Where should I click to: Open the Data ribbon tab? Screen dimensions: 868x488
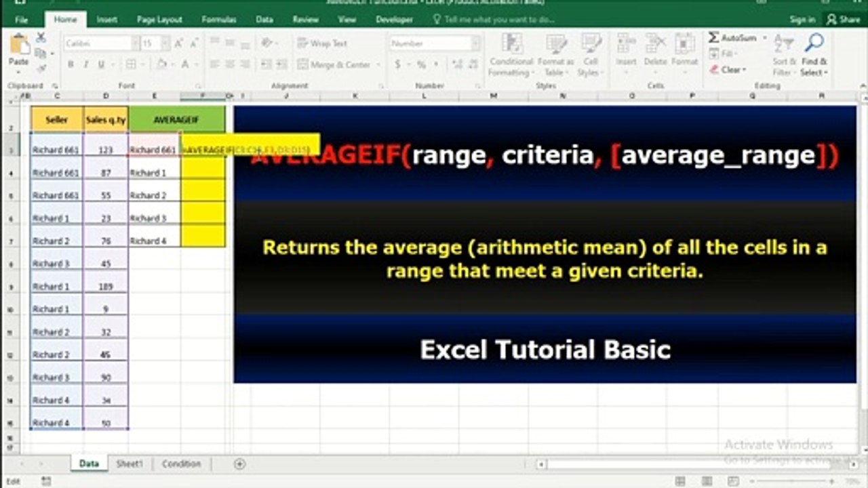click(264, 20)
